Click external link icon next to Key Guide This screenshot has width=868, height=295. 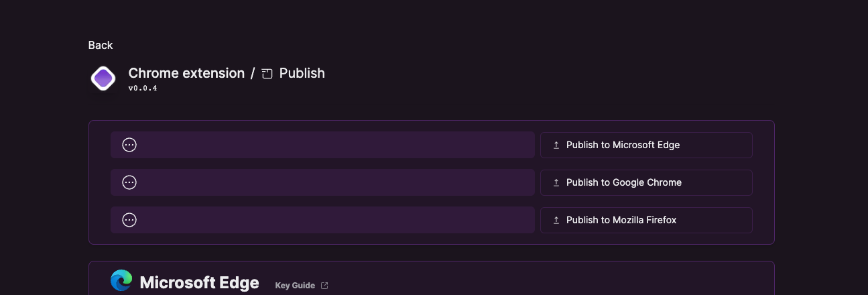tap(324, 286)
